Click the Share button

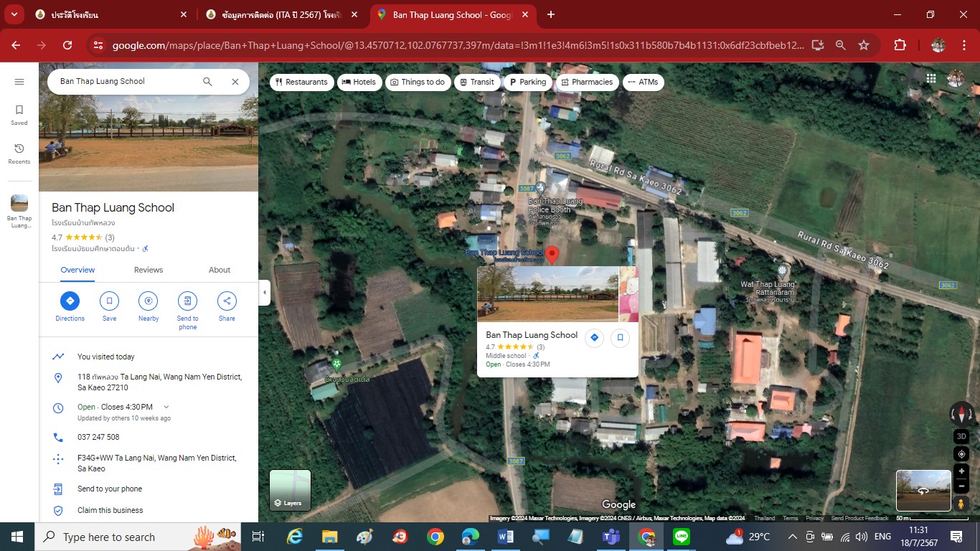click(227, 306)
